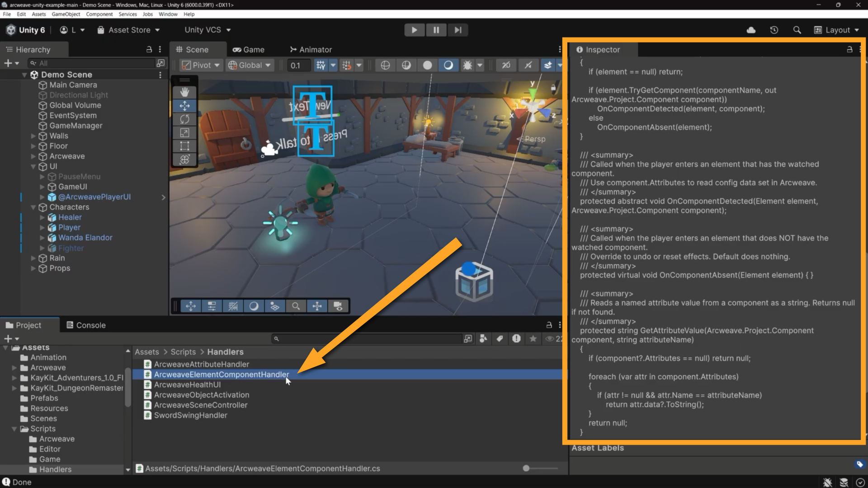868x488 pixels.
Task: Switch to the Game tab
Action: 249,49
